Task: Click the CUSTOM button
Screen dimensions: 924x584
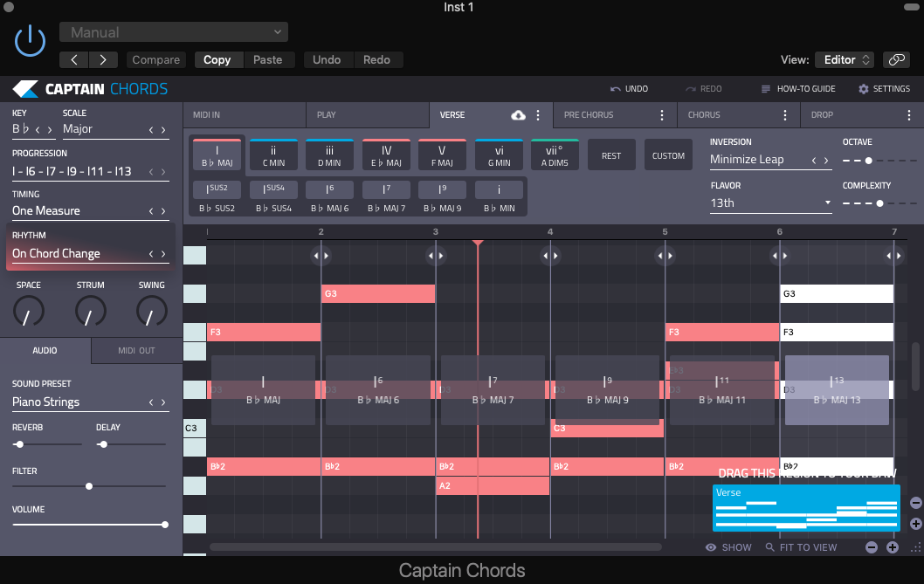Action: (x=668, y=155)
